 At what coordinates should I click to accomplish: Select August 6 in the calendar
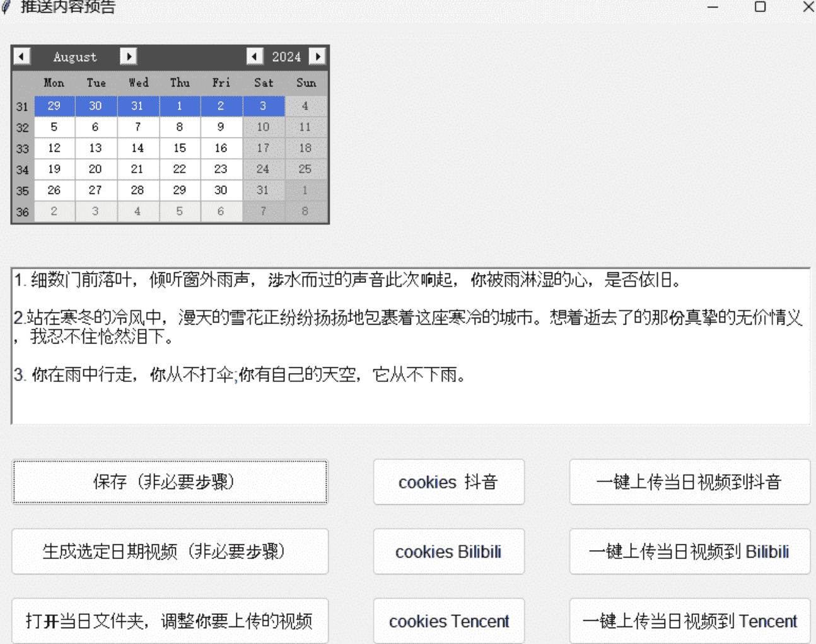(x=96, y=127)
